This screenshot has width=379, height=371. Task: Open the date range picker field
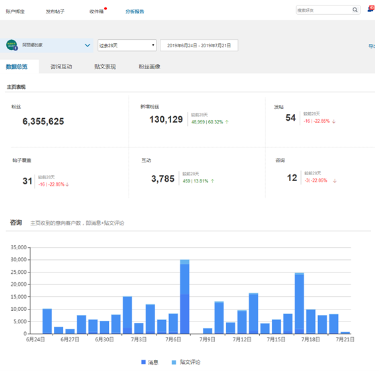tap(199, 45)
